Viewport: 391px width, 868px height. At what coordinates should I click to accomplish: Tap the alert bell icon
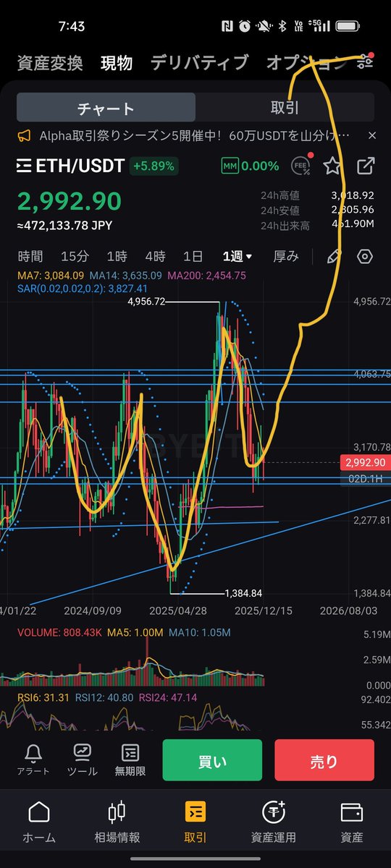pos(33,752)
